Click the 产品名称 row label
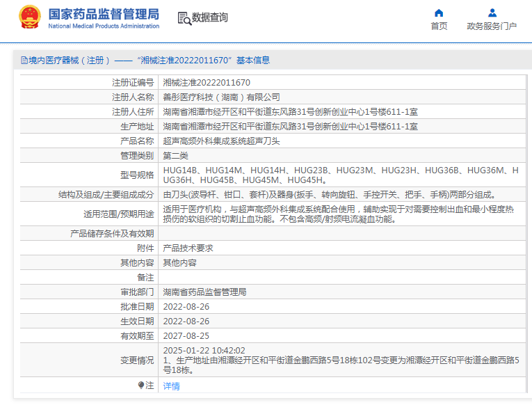This screenshot has height=405, width=532. click(x=137, y=141)
